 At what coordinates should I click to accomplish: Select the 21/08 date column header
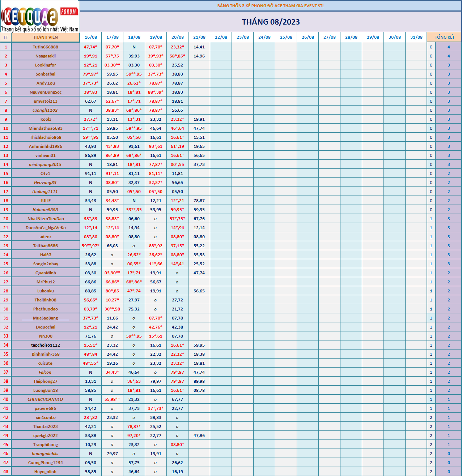pyautogui.click(x=199, y=37)
